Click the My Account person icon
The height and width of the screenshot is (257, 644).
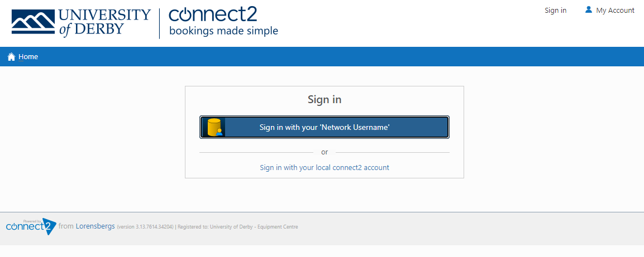click(x=589, y=9)
